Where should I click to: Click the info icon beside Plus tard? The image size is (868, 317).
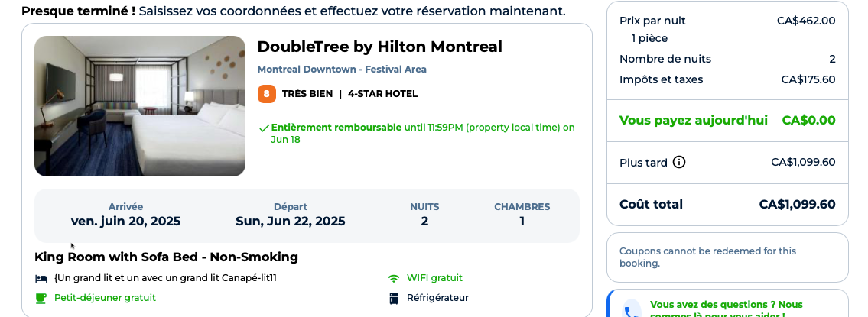point(678,162)
